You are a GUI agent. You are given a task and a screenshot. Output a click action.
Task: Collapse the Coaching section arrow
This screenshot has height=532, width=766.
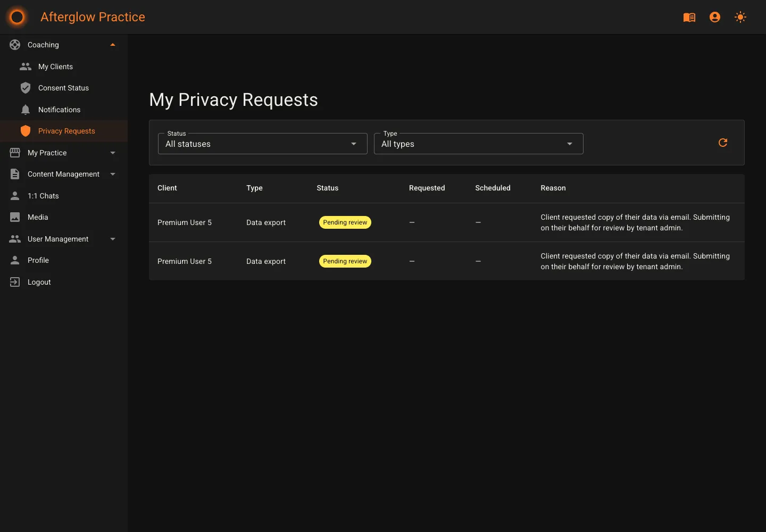[x=113, y=45]
